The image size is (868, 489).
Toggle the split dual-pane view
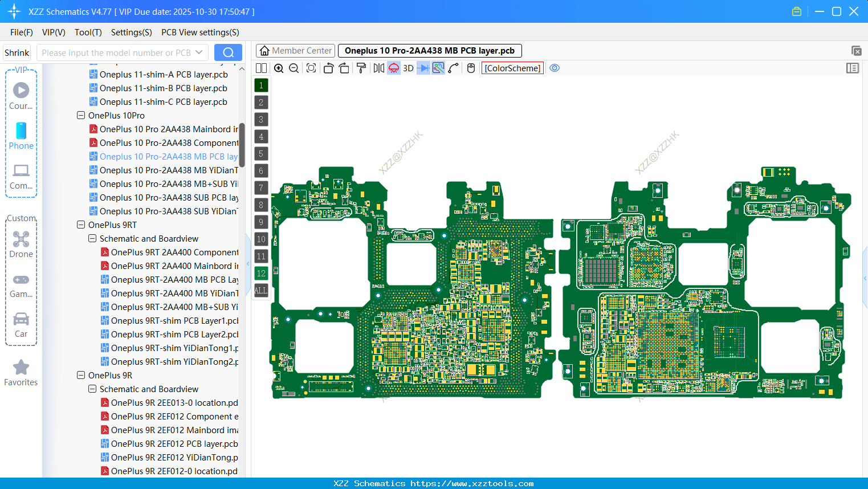[x=261, y=68]
